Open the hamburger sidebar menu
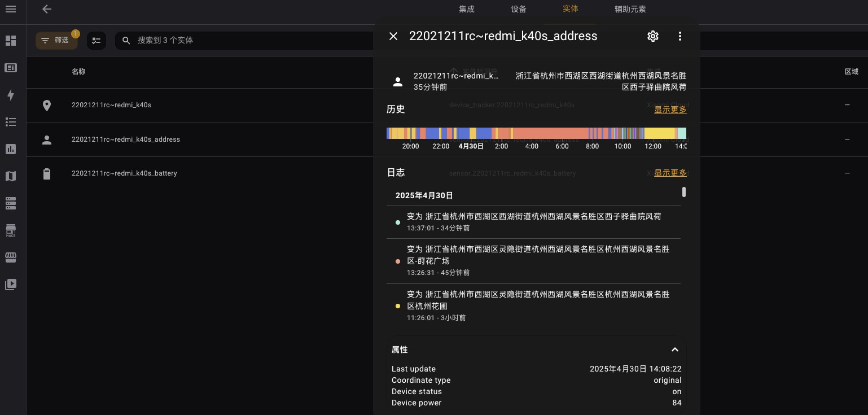Viewport: 868px width, 415px height. pyautogui.click(x=11, y=9)
